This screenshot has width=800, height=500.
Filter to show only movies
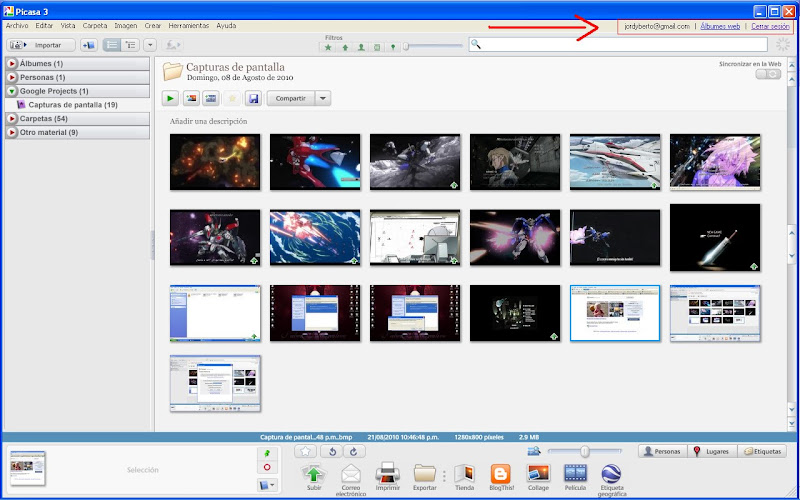[x=377, y=47]
